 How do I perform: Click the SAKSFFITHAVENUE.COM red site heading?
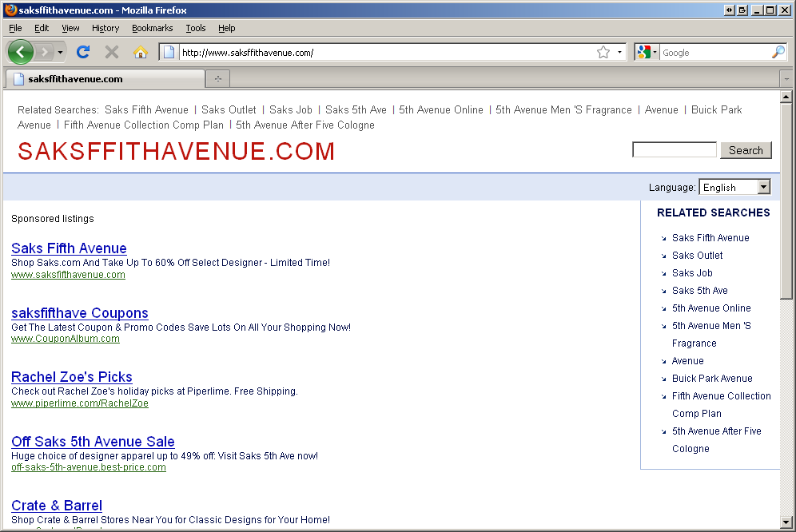coord(176,151)
